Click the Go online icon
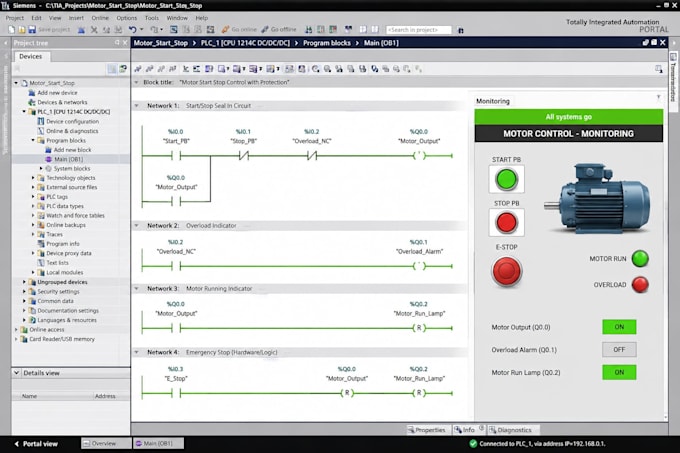This screenshot has height=453, width=680. (225, 29)
